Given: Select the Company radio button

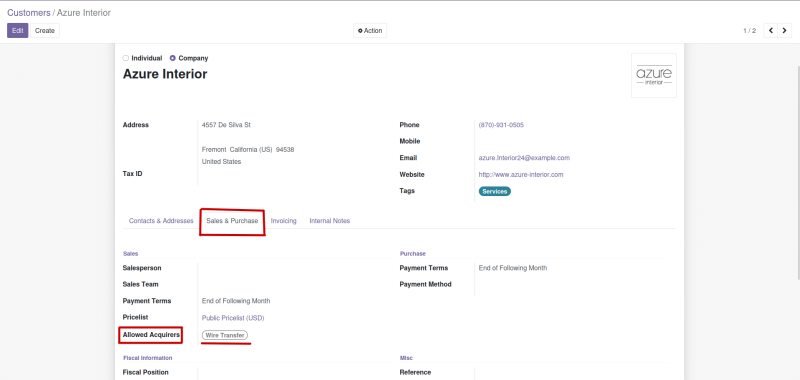Looking at the screenshot, I should [x=172, y=58].
